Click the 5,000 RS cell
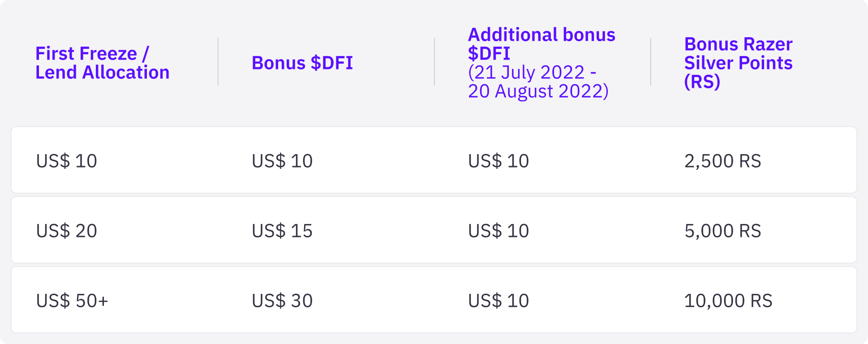868x344 pixels. [x=722, y=231]
